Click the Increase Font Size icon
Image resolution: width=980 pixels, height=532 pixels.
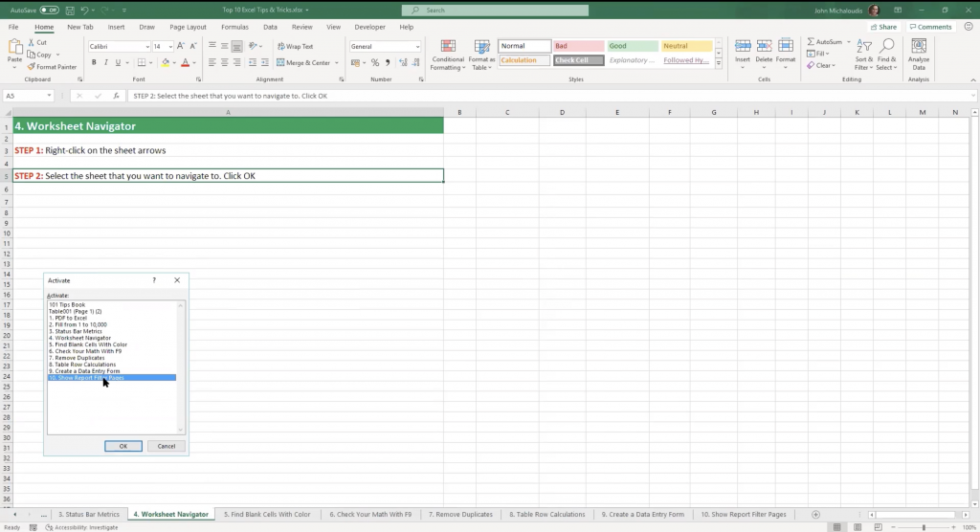pos(181,46)
